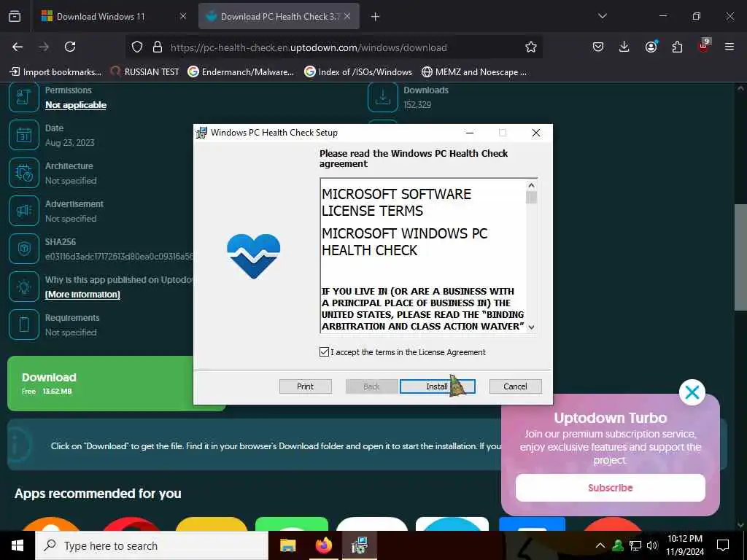This screenshot has height=560, width=747.
Task: Click the Architecture chip icon
Action: [x=24, y=173]
